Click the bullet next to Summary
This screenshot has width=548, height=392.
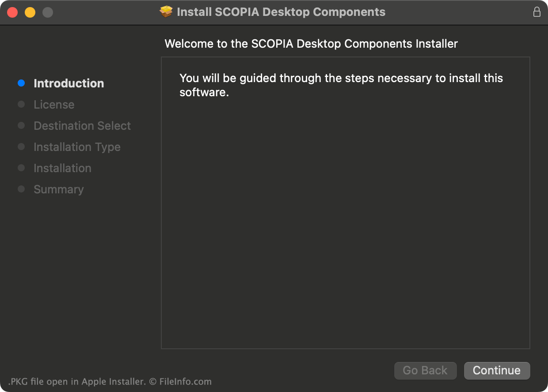click(21, 189)
